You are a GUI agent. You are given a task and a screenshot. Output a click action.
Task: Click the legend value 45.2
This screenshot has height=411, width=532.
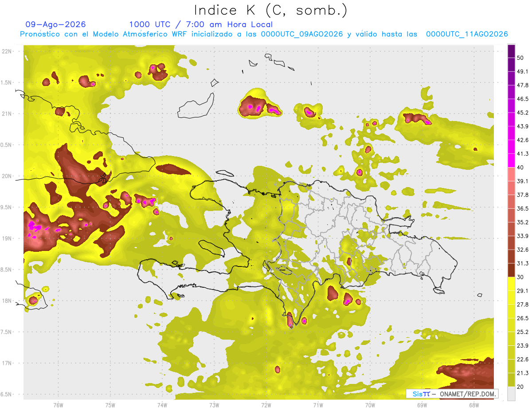522,113
